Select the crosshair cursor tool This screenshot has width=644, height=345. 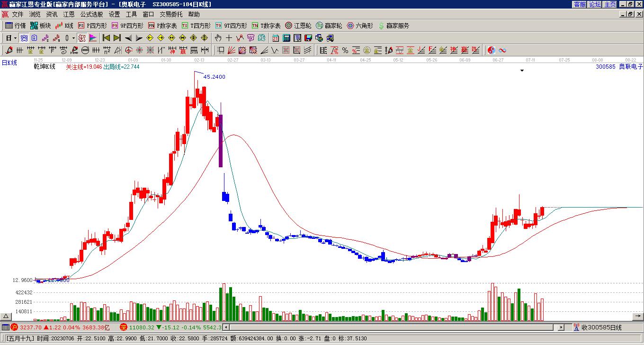click(x=229, y=38)
